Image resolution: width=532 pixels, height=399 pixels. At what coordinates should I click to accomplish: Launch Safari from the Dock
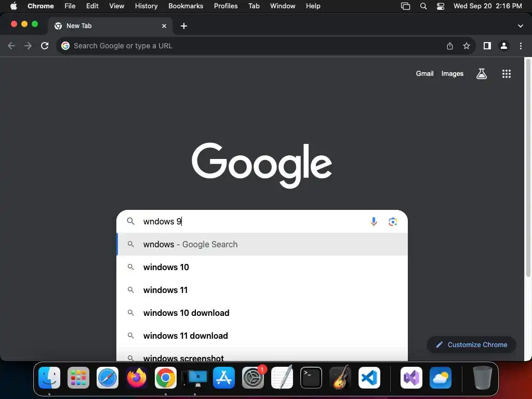[108, 378]
